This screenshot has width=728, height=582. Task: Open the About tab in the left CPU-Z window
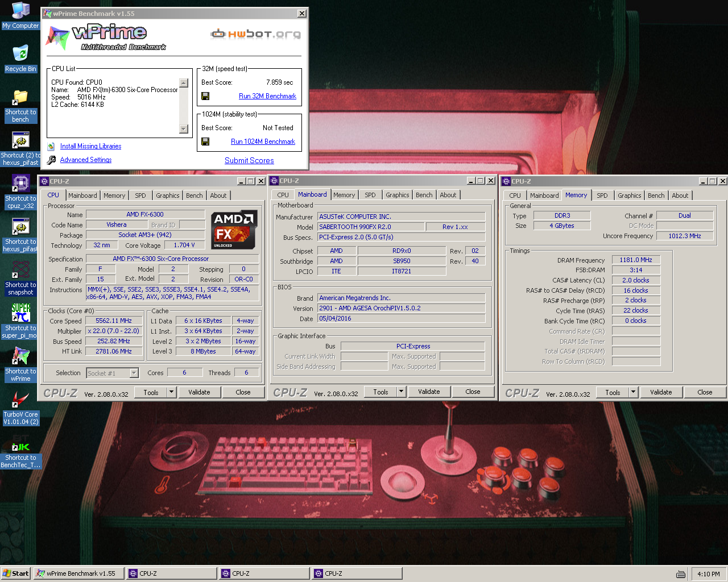[x=218, y=196]
